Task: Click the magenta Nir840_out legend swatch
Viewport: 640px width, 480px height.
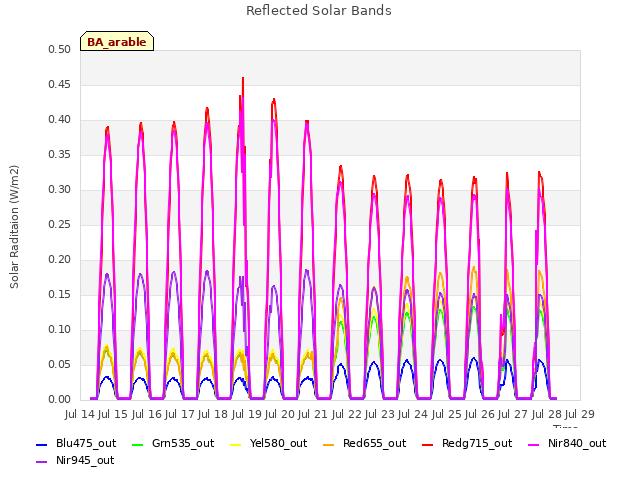Action: 534,444
